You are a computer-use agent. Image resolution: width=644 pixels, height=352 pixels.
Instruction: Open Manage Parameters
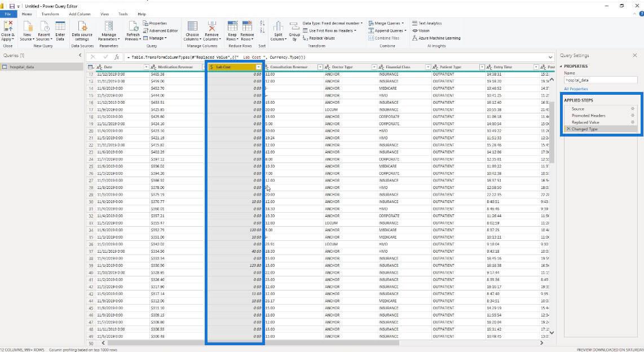click(109, 31)
